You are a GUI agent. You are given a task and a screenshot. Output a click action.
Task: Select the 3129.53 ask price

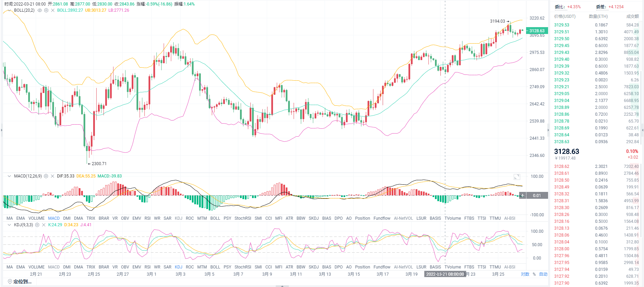(561, 25)
